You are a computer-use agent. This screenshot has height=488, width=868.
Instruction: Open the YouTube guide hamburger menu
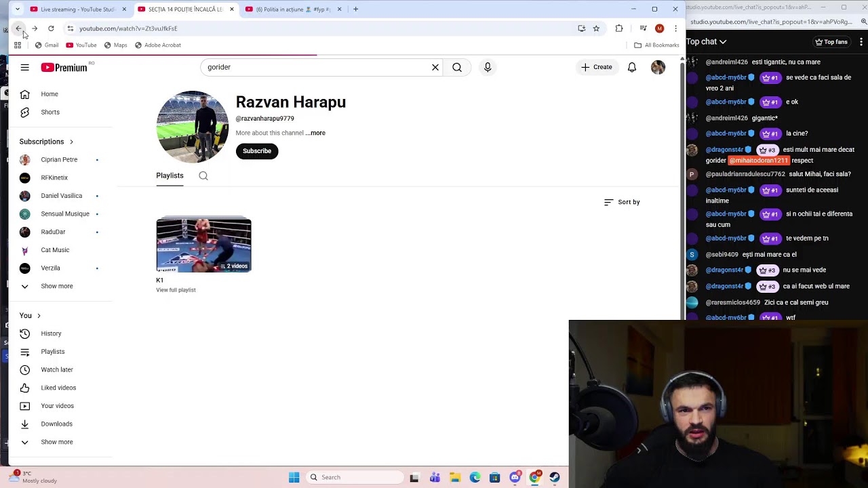pyautogui.click(x=24, y=67)
